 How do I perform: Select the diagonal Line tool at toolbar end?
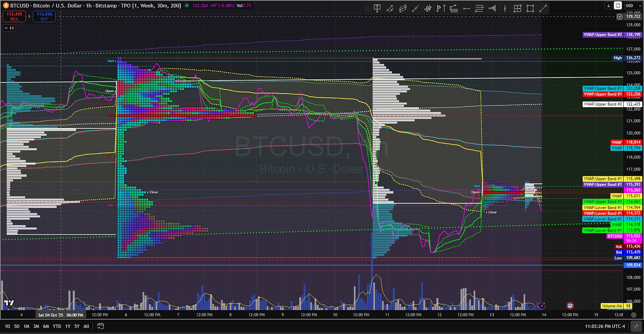point(543,8)
